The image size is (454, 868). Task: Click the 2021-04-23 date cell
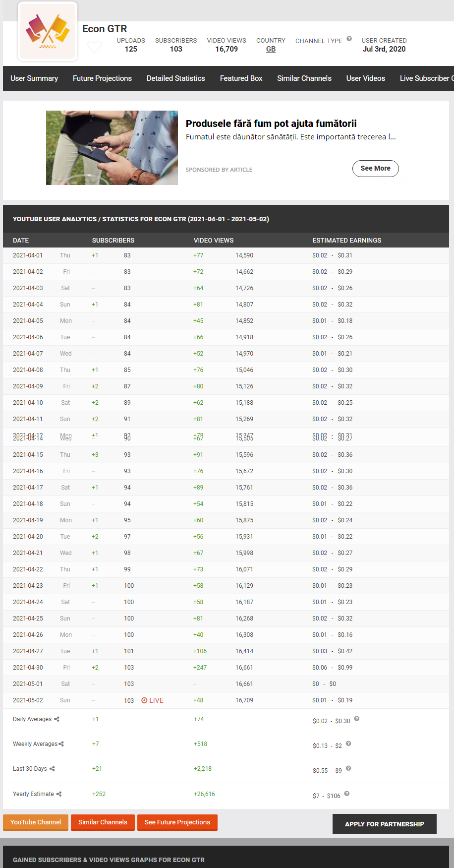pos(28,586)
